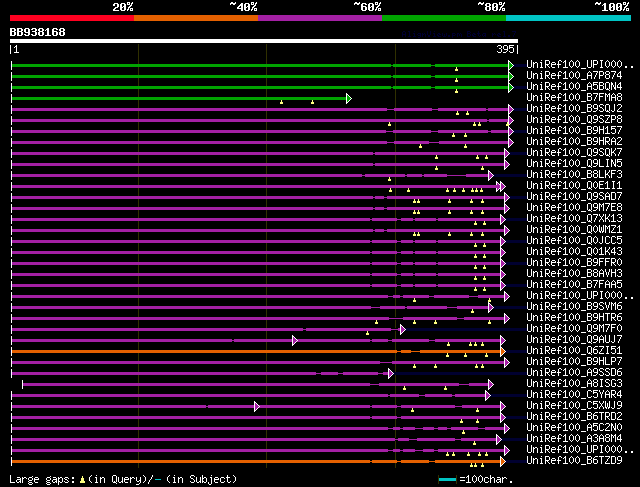The width and height of the screenshot is (640, 487).
Task: Click the purple arrowhead ending the B9HRA2 alignment
Action: (511, 142)
